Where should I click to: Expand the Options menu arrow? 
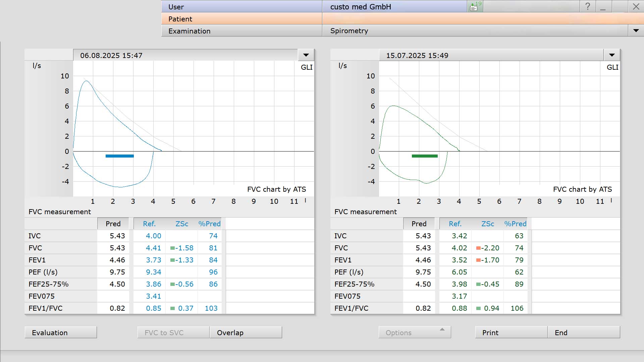[x=442, y=329]
